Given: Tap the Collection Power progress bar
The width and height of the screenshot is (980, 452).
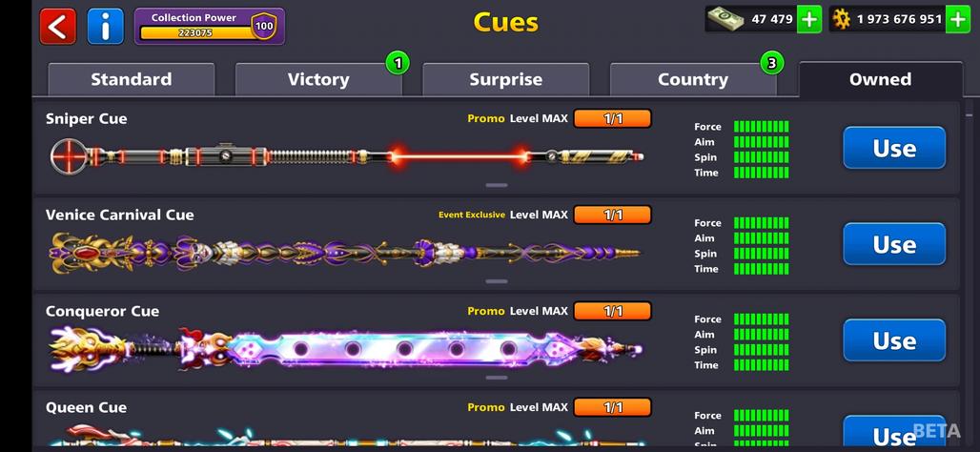Looking at the screenshot, I should [196, 32].
